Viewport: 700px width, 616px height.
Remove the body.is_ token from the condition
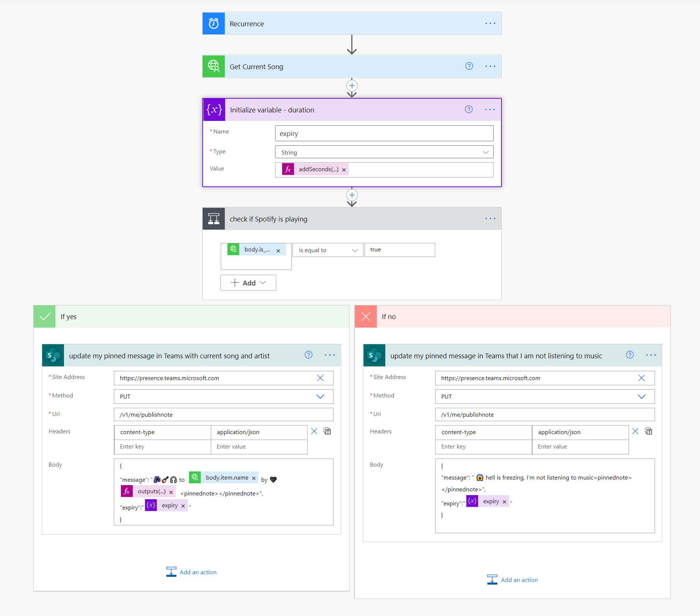(x=278, y=250)
